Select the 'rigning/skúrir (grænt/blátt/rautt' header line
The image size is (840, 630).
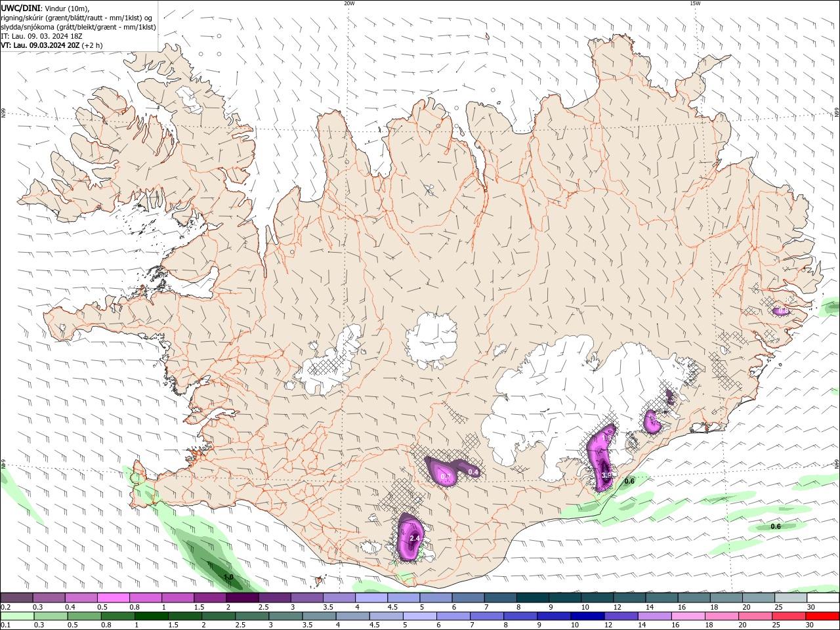coord(77,18)
